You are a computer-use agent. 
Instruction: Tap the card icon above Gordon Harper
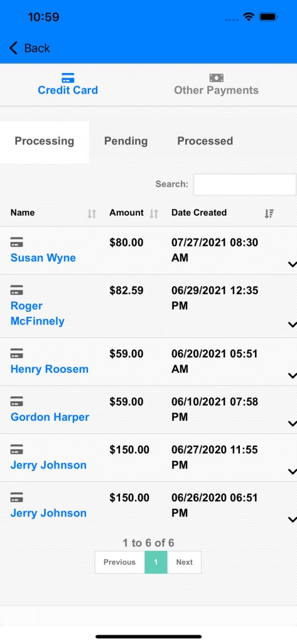(x=17, y=402)
